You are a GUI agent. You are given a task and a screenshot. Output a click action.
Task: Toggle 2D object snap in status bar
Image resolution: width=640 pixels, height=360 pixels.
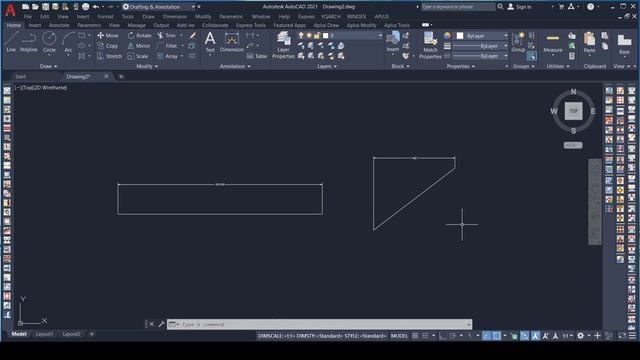(x=497, y=336)
